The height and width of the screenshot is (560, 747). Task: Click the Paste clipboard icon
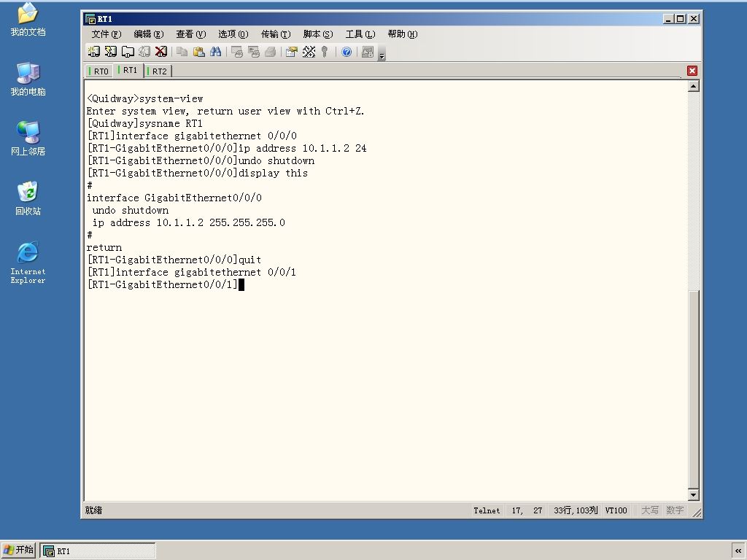(198, 52)
